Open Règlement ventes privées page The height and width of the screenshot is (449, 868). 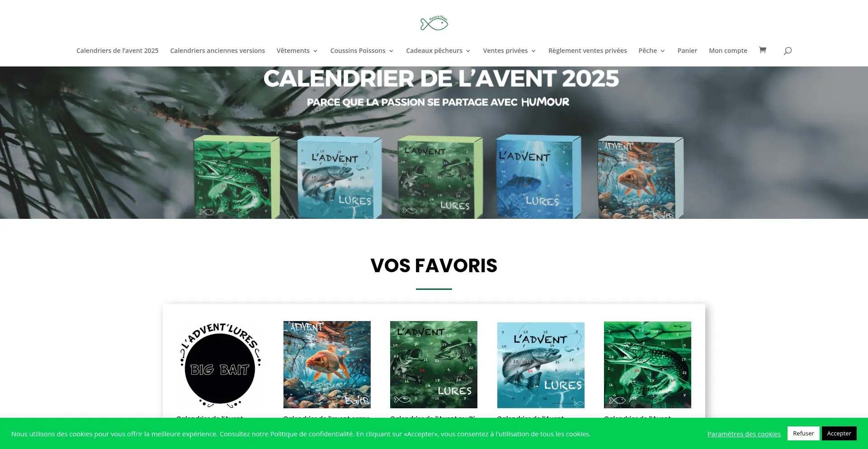click(587, 51)
